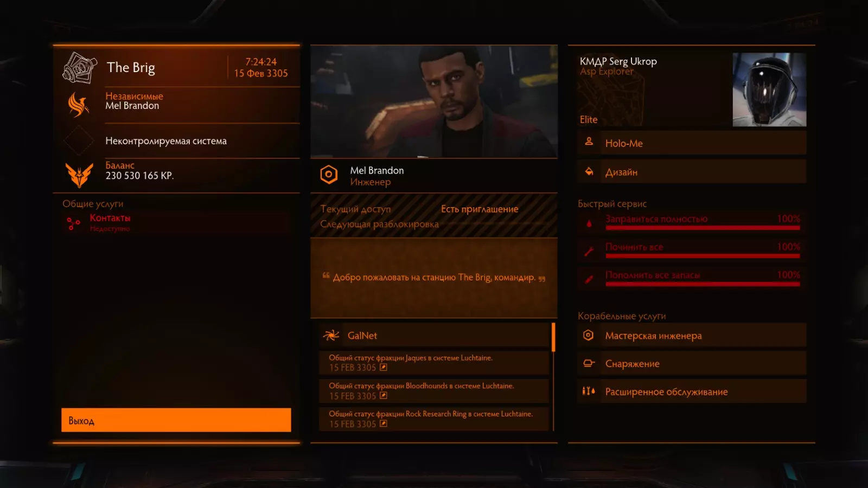The image size is (868, 488).
Task: Select Мастерская инженера service
Action: click(x=692, y=335)
